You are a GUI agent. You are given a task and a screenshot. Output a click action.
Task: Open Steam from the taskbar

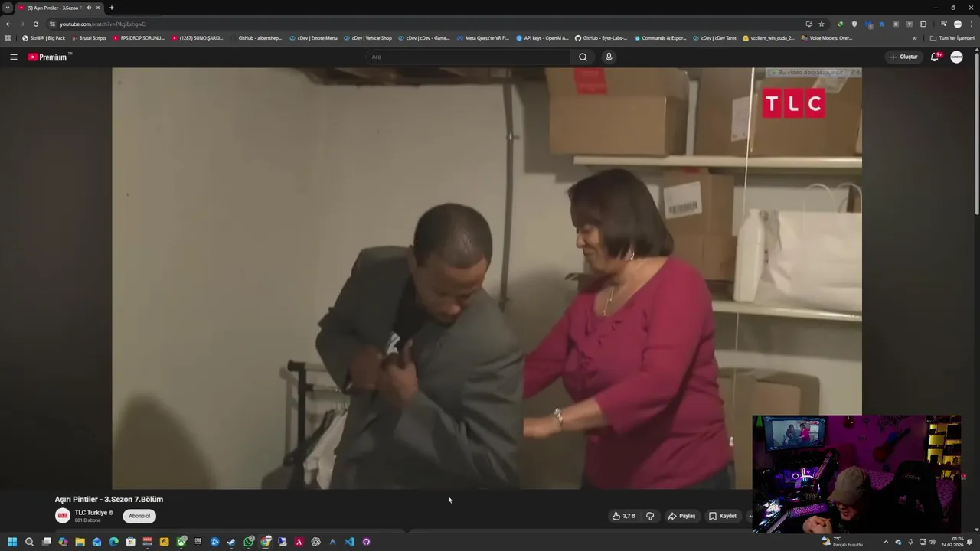(x=231, y=542)
